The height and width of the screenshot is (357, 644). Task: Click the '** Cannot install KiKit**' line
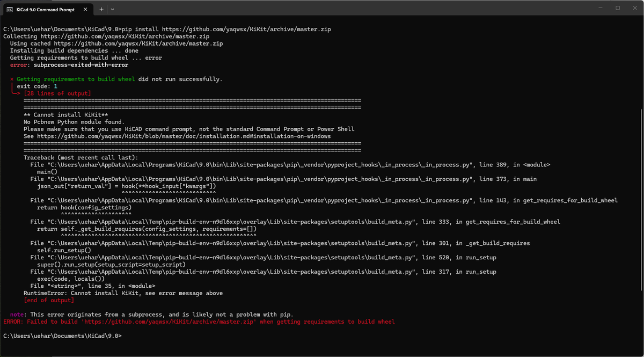coord(66,115)
